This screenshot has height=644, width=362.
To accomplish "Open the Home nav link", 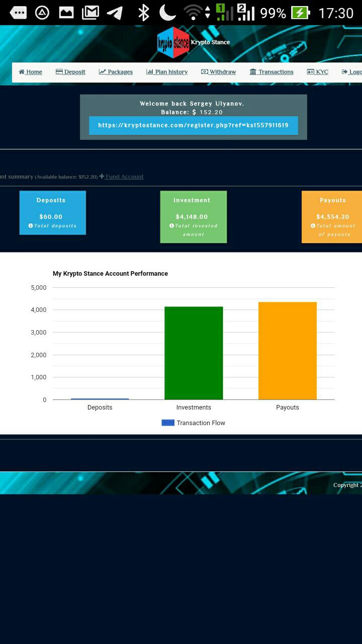I will (31, 72).
